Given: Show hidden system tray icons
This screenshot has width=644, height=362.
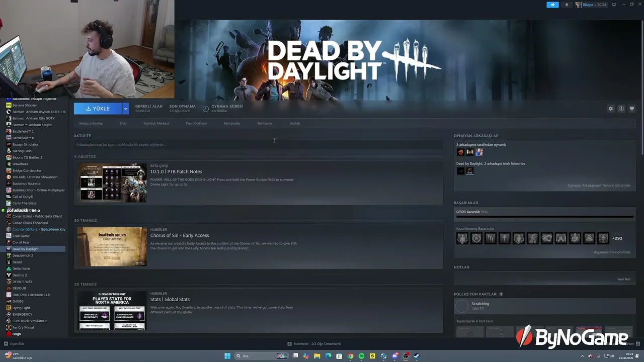Looking at the screenshot, I should 583,356.
